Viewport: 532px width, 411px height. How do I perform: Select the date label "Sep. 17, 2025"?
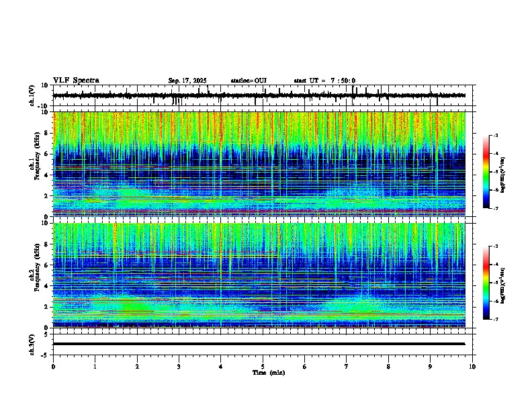click(187, 81)
